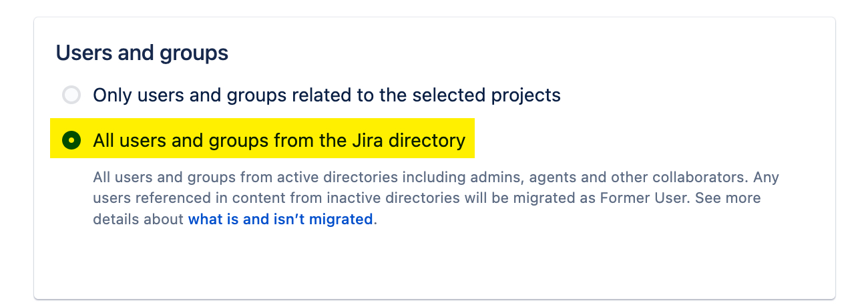Viewport: 868px width, 307px height.
Task: Click the "All users and groups from the Jira directory" label
Action: (x=278, y=141)
